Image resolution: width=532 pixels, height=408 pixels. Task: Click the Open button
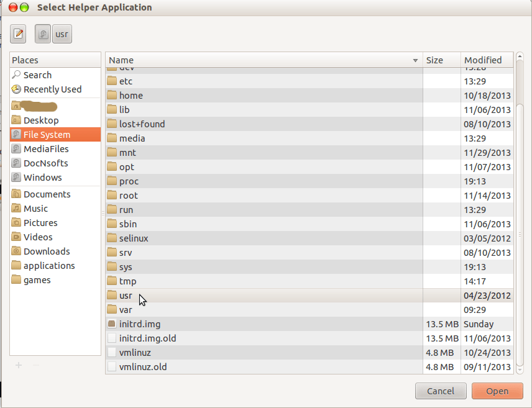(497, 391)
